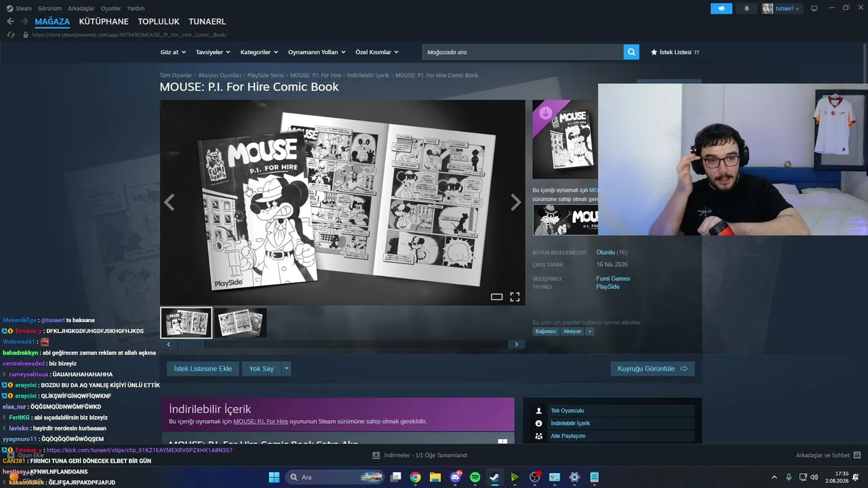
Task: Open the Windows Start menu
Action: click(274, 477)
